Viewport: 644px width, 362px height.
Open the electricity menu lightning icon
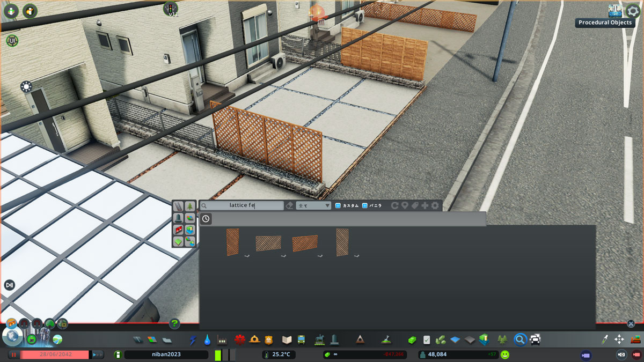coord(192,339)
